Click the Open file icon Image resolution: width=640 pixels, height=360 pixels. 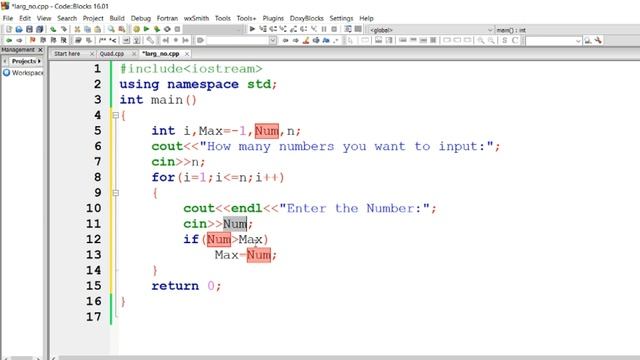[19, 29]
